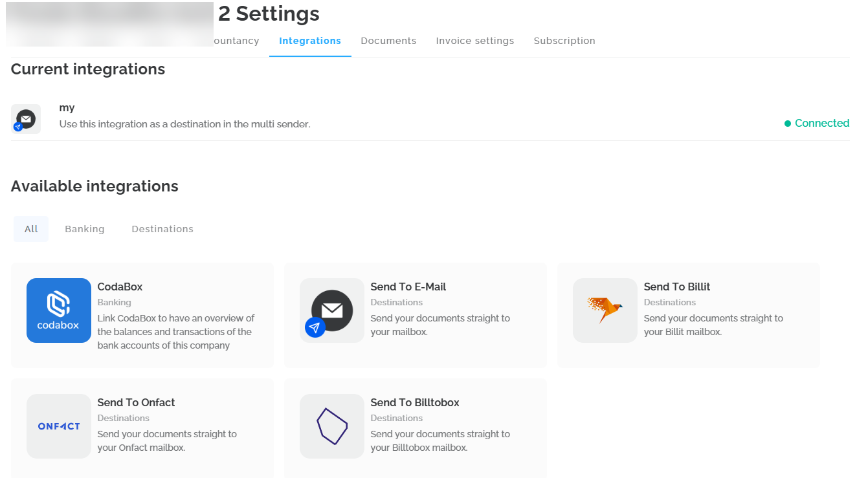868x478 pixels.
Task: Choose the Send To Onfact title
Action: 136,402
